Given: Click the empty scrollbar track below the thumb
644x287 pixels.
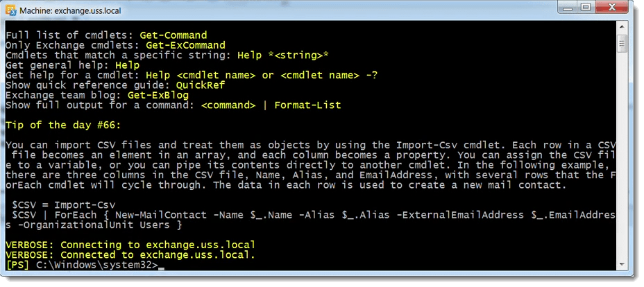Looking at the screenshot, I should click(x=622, y=156).
